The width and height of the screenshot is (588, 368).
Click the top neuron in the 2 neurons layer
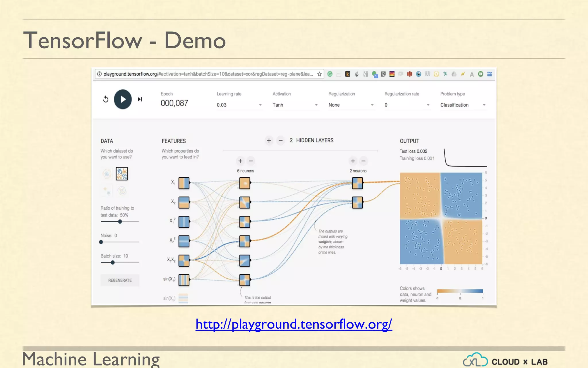[x=357, y=183]
